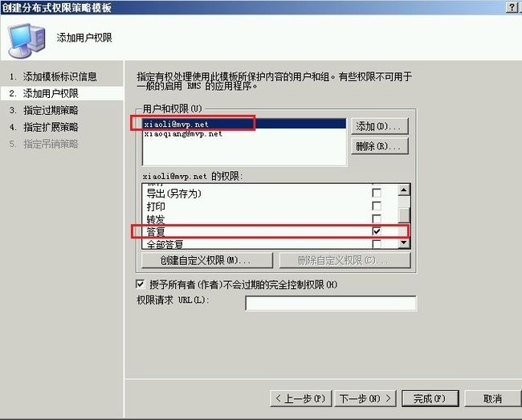Open step 3 指定过期策略
Viewport: 522px width, 420px height.
tap(44, 110)
